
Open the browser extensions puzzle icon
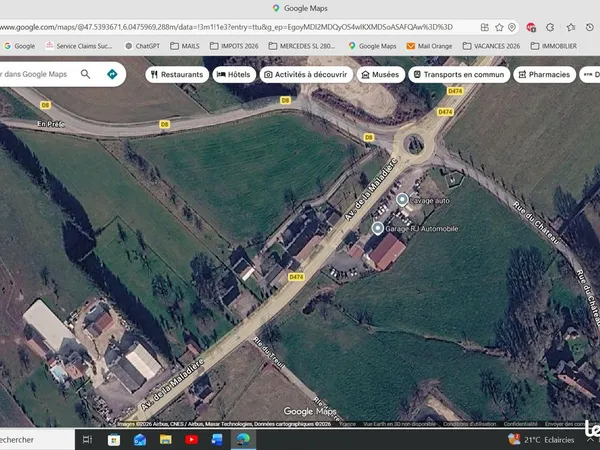coord(550,27)
